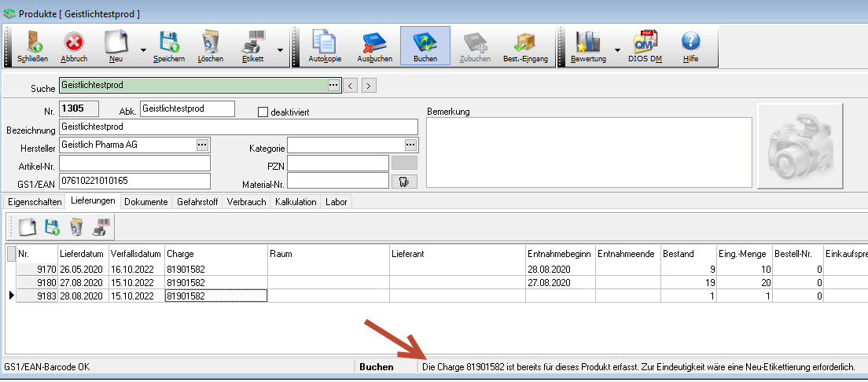Viewport: 868px width, 382px height.
Task: Click Bestand value 19
Action: 689,282
